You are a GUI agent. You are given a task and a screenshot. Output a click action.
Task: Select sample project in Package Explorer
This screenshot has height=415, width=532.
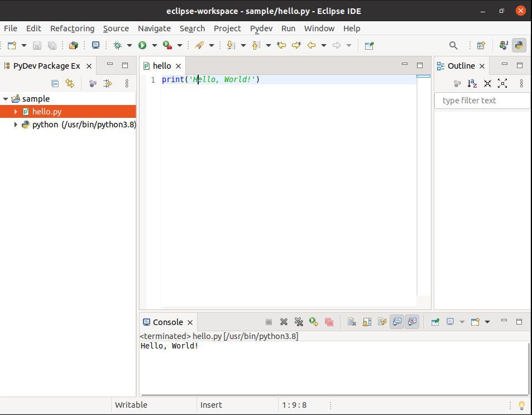pos(36,99)
